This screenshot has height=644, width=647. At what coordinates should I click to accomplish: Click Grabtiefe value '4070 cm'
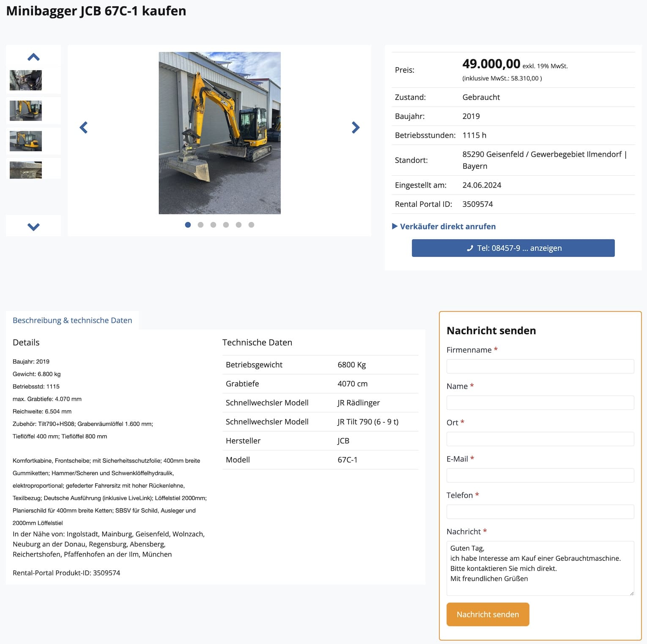click(x=352, y=384)
